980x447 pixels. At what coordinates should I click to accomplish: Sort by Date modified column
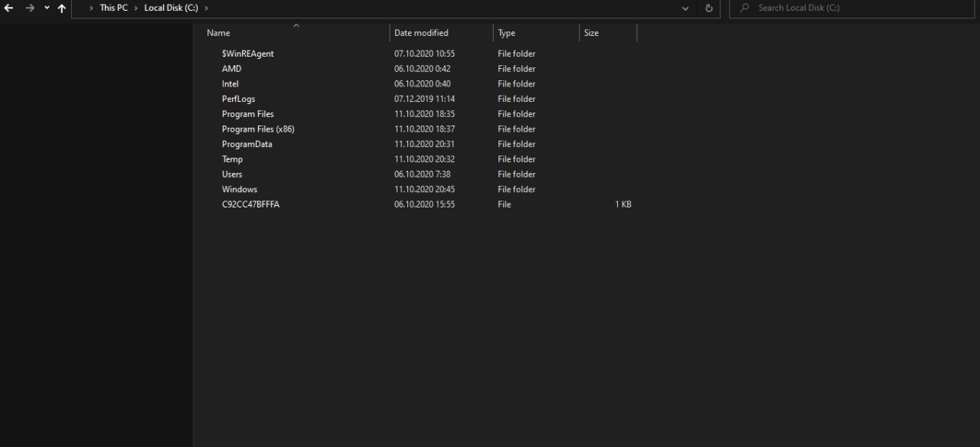click(421, 33)
